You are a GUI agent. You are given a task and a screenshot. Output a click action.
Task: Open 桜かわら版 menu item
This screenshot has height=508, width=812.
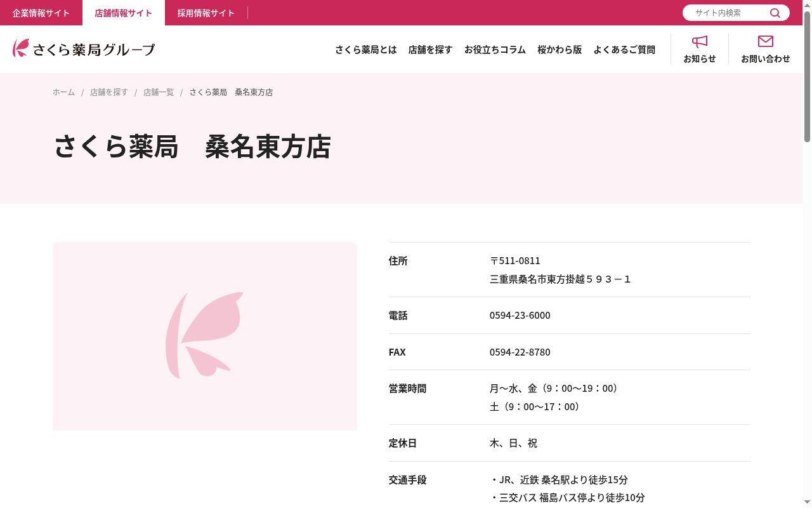[560, 50]
